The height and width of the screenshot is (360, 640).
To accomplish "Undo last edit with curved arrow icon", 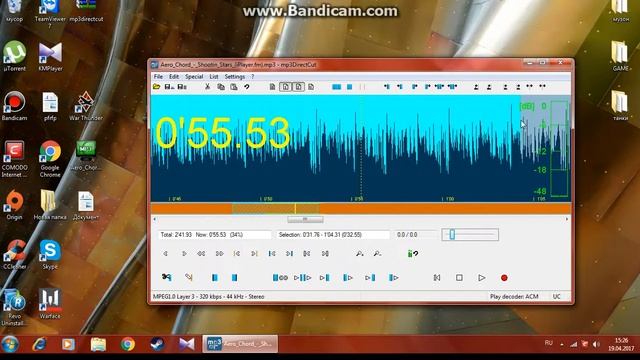I will pyautogui.click(x=247, y=87).
